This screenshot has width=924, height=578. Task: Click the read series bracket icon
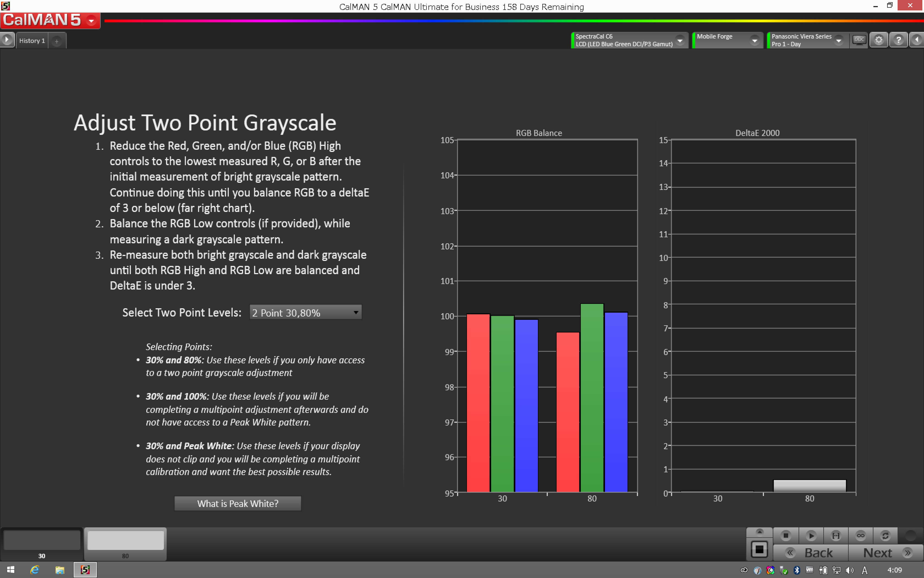[x=836, y=536]
